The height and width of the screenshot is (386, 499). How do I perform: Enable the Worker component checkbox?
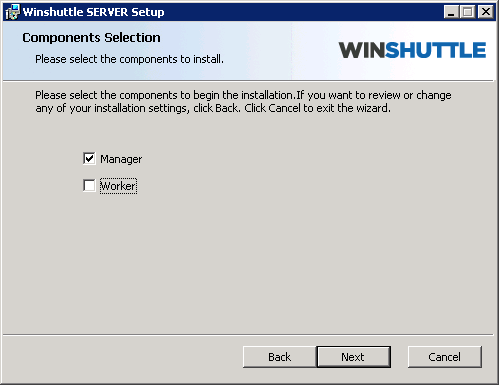click(x=89, y=186)
